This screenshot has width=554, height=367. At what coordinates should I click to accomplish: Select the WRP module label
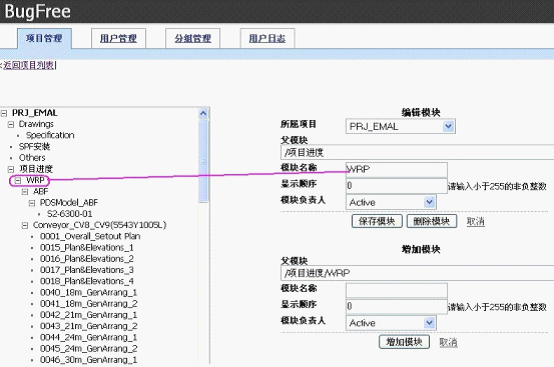(x=35, y=180)
